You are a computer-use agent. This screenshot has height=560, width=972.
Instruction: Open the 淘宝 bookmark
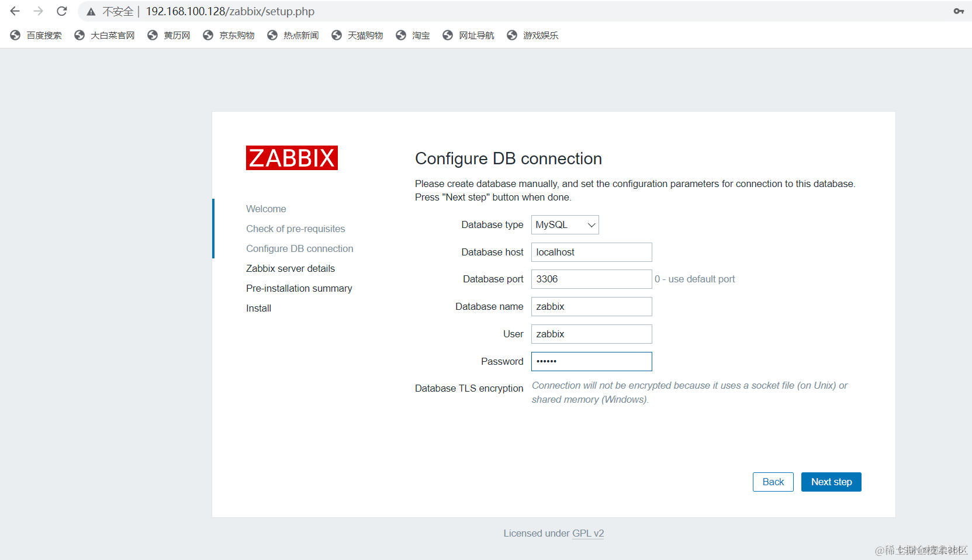tap(413, 35)
